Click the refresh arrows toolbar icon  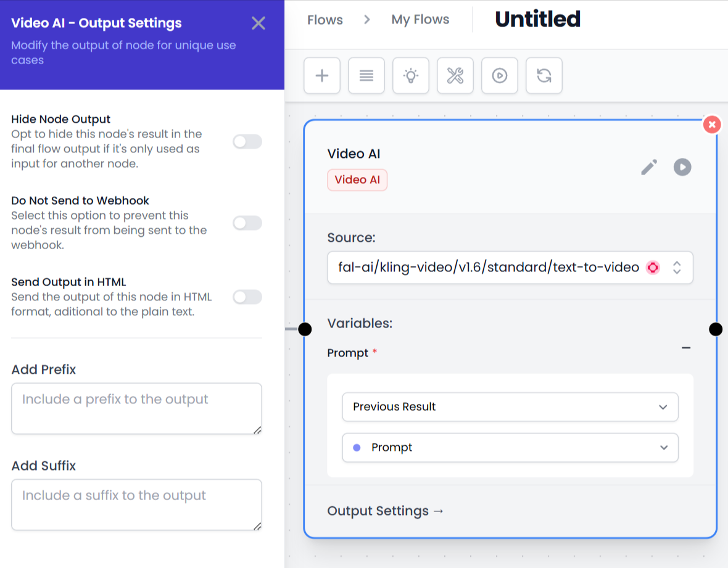544,76
